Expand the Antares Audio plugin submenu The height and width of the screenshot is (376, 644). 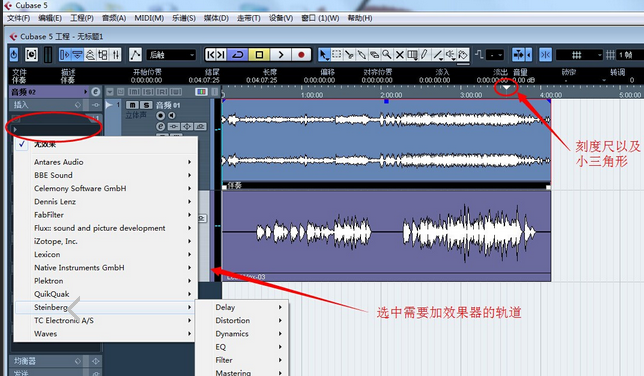point(106,162)
